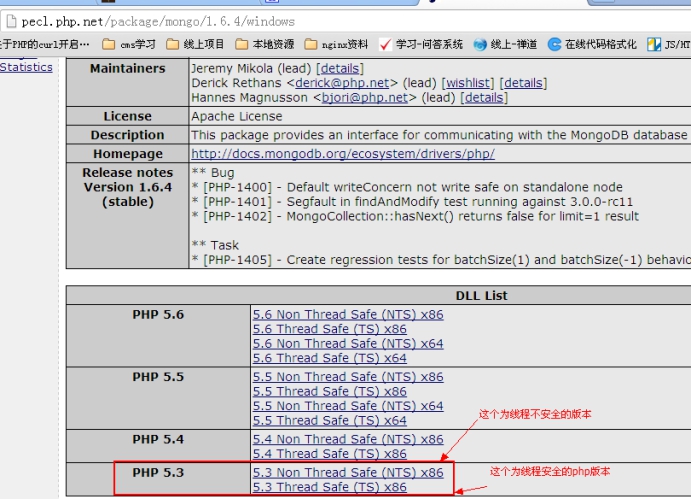The width and height of the screenshot is (692, 499).
Task: Open the 线上-禅道 bookmark
Action: pyautogui.click(x=505, y=45)
